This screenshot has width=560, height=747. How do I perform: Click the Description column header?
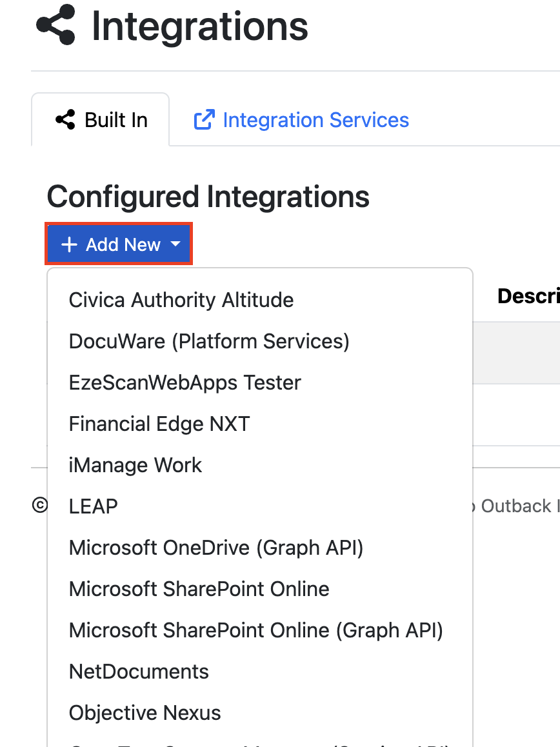click(x=528, y=296)
